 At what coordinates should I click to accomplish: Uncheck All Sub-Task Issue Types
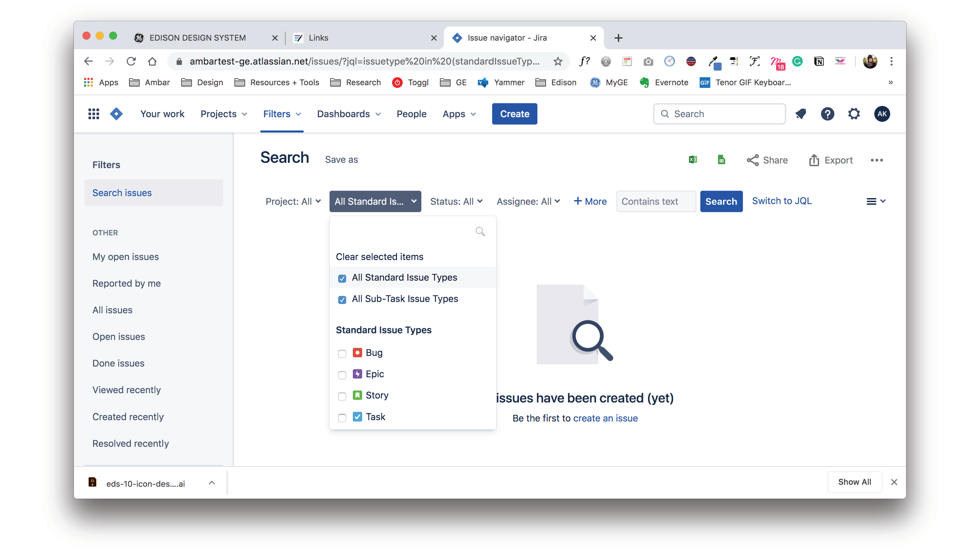point(342,299)
